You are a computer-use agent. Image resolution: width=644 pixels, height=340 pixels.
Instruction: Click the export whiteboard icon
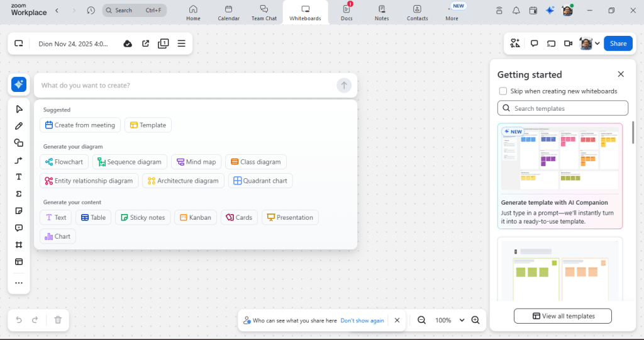coord(145,43)
